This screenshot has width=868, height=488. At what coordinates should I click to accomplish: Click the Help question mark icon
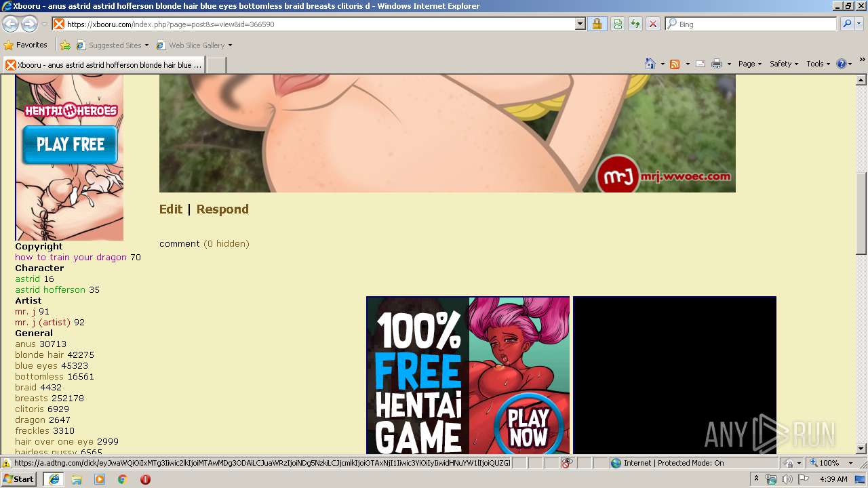(842, 64)
